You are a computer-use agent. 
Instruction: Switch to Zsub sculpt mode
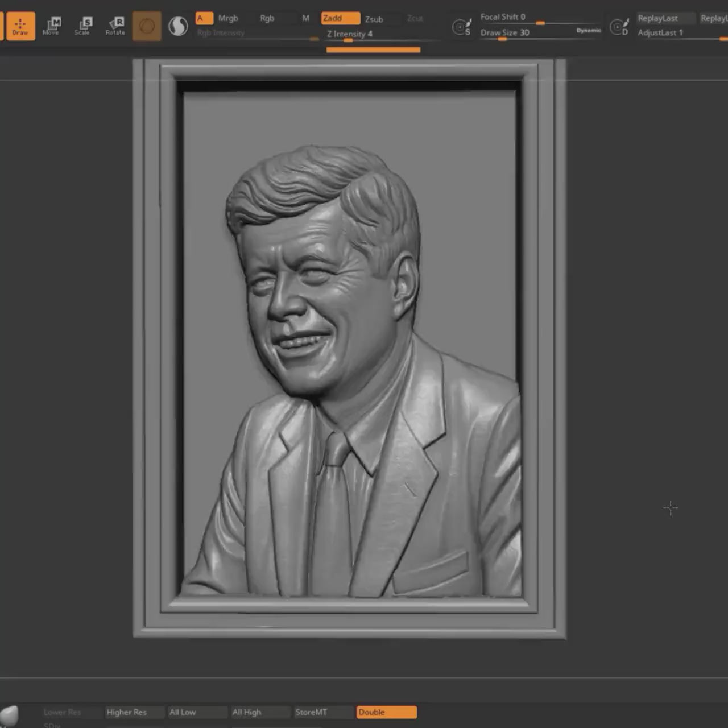coord(374,19)
